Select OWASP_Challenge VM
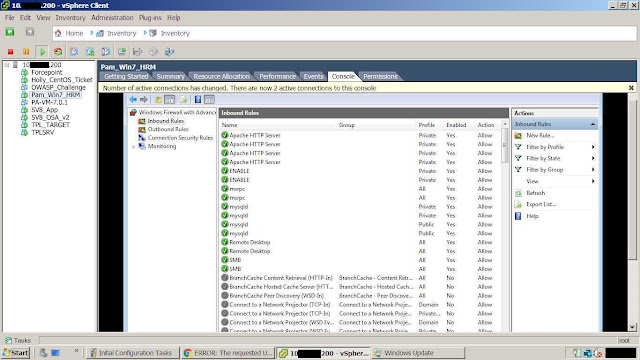 (x=58, y=87)
